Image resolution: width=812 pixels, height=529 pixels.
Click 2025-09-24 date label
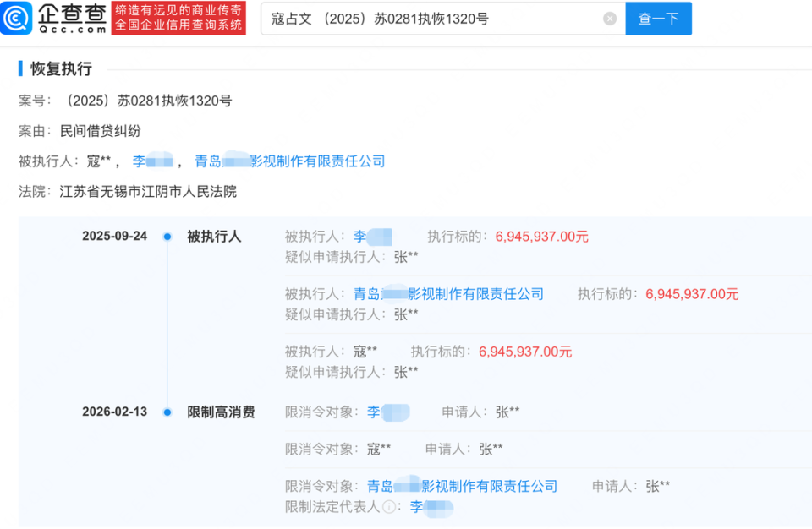(114, 236)
